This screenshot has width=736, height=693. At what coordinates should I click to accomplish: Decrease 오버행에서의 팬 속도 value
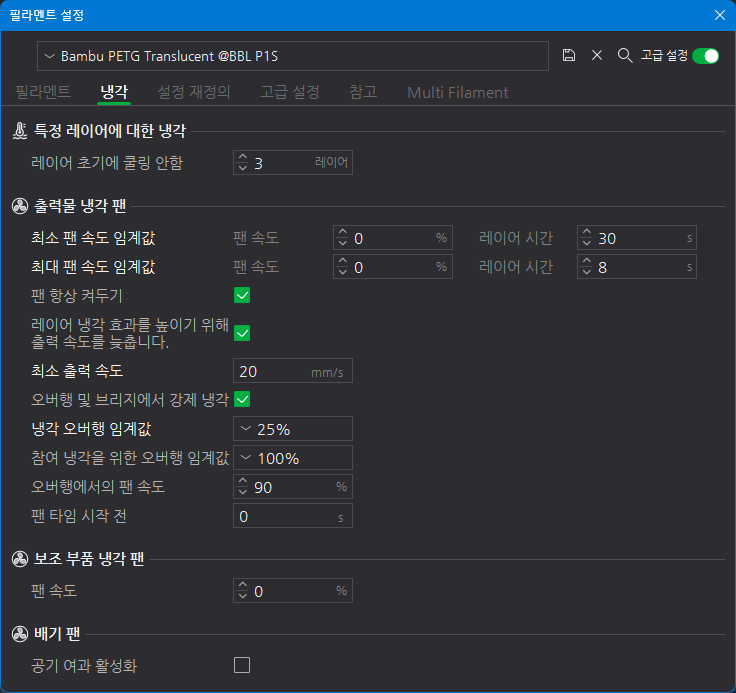coord(242,492)
